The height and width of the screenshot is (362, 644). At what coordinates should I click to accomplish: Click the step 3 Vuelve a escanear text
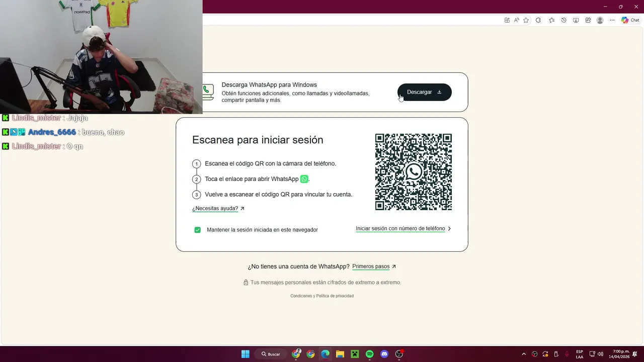(x=278, y=194)
